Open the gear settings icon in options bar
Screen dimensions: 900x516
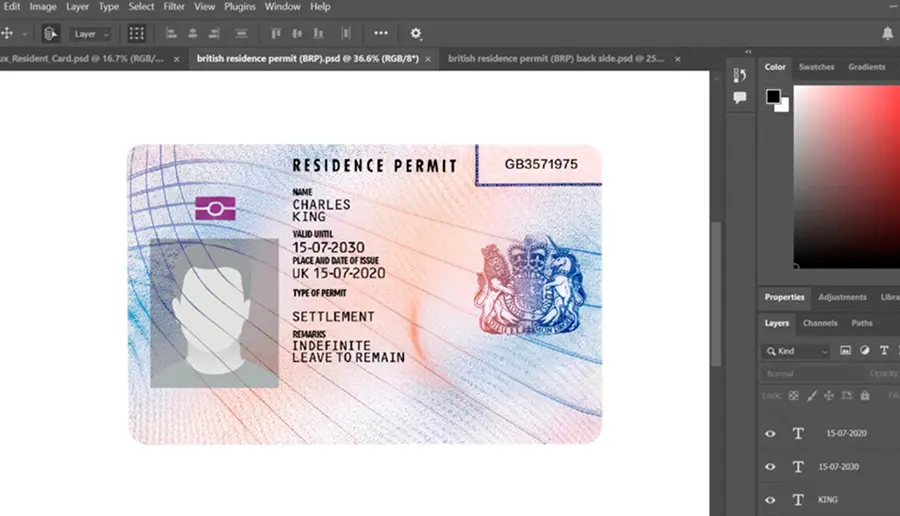click(416, 34)
